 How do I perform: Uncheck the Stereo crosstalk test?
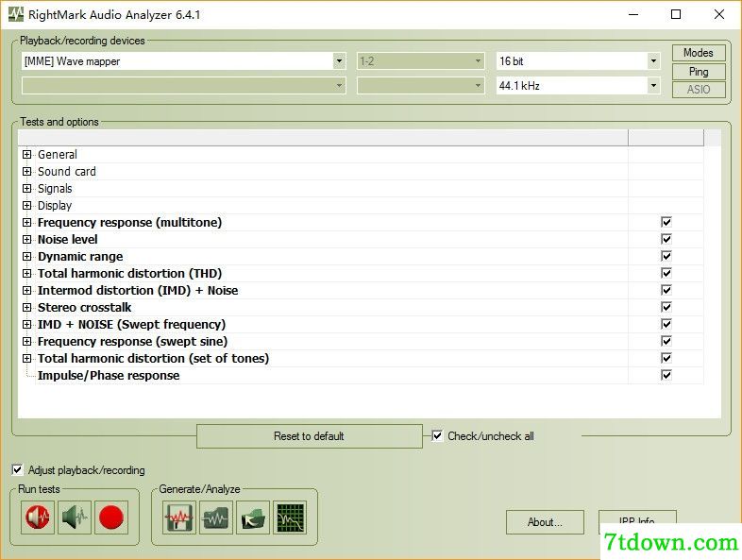point(666,307)
